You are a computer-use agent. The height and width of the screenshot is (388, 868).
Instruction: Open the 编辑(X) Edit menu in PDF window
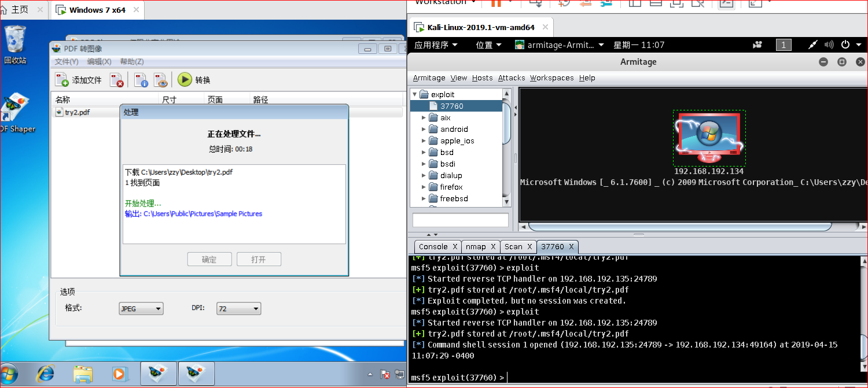coord(99,62)
